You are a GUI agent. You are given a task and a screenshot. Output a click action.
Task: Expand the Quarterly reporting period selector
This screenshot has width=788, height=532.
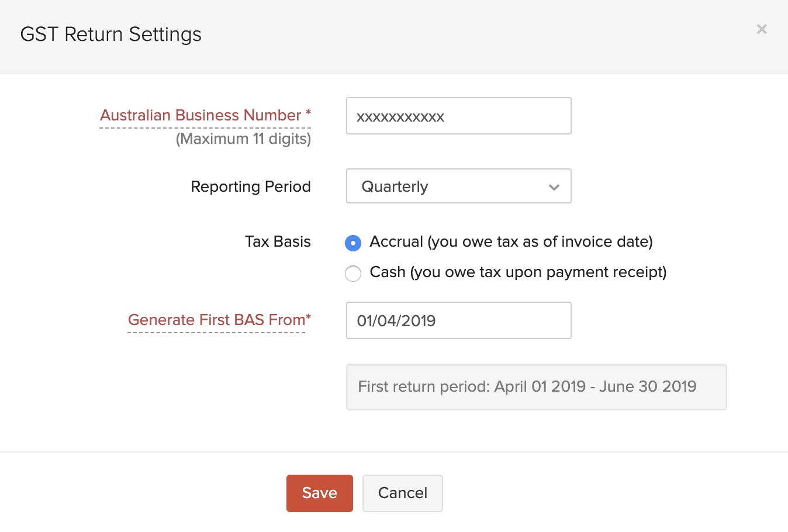point(458,186)
